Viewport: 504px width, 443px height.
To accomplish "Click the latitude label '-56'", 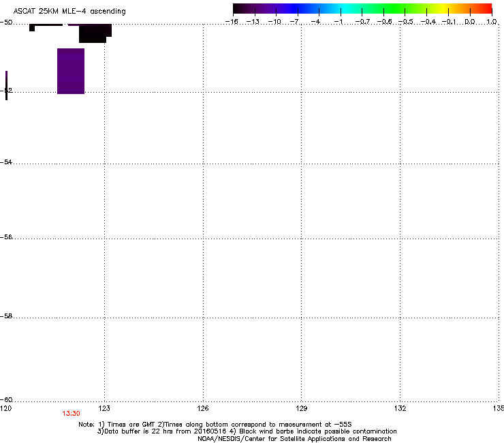I will point(6,237).
